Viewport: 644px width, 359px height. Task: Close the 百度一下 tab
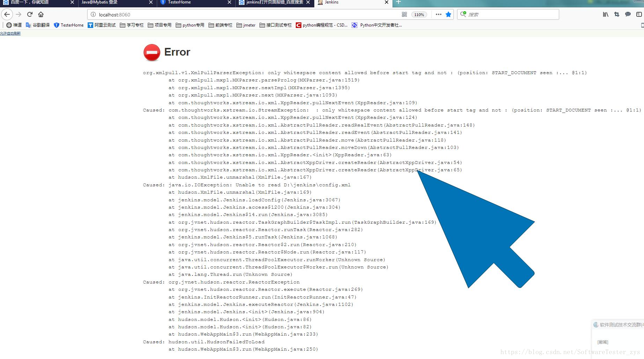pos(72,2)
